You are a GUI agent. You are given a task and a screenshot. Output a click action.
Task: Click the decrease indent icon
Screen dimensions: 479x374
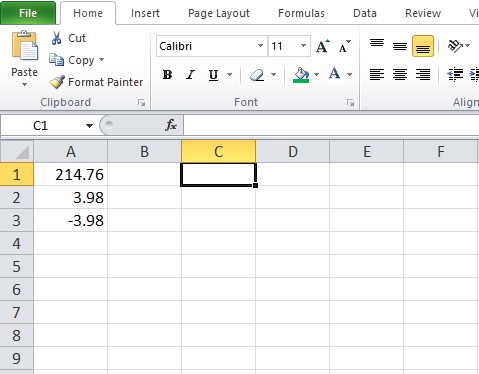[x=455, y=74]
